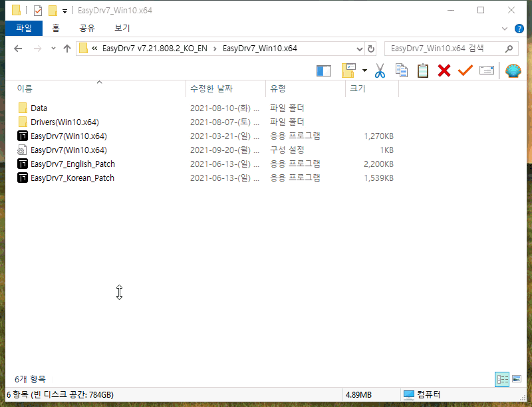The width and height of the screenshot is (532, 407).
Task: Open the address bar history dropdown
Action: point(360,49)
